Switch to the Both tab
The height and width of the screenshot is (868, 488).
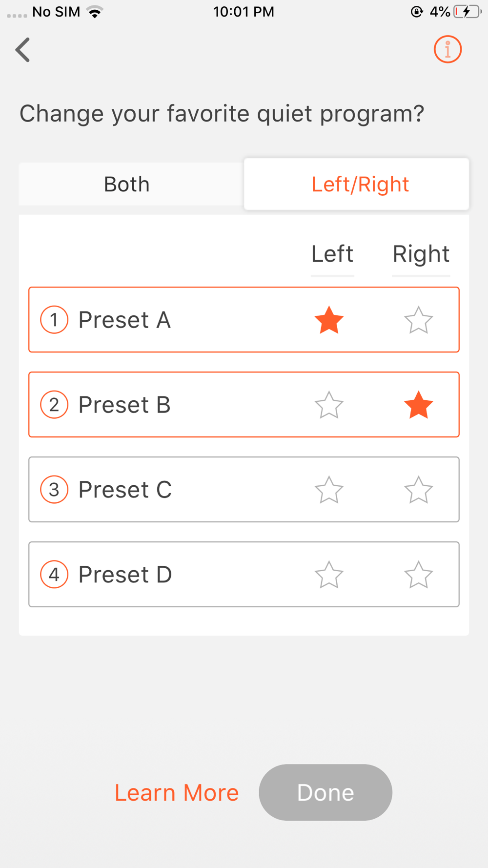coord(127,185)
